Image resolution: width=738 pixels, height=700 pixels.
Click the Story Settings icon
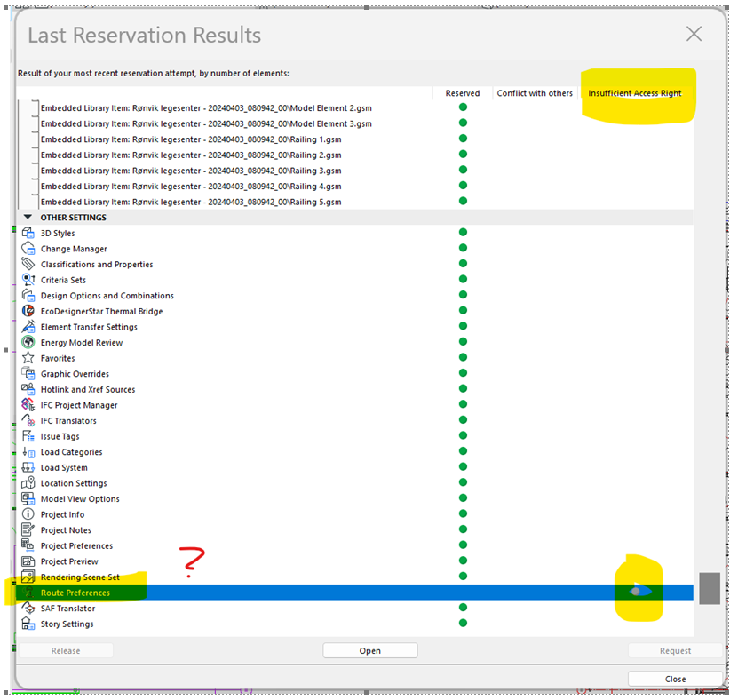28,624
